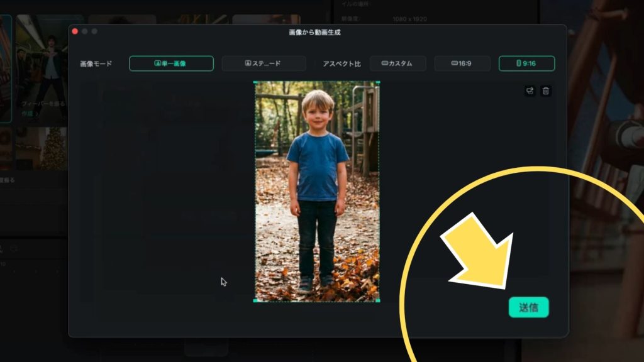The image size is (644, 362).
Task: Click the 作成 link under dancing thumbnail
Action: coord(27,114)
